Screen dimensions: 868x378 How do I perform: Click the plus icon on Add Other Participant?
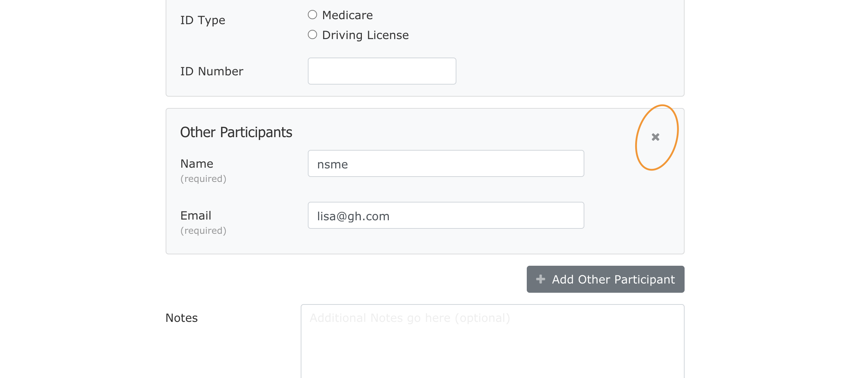pyautogui.click(x=541, y=279)
